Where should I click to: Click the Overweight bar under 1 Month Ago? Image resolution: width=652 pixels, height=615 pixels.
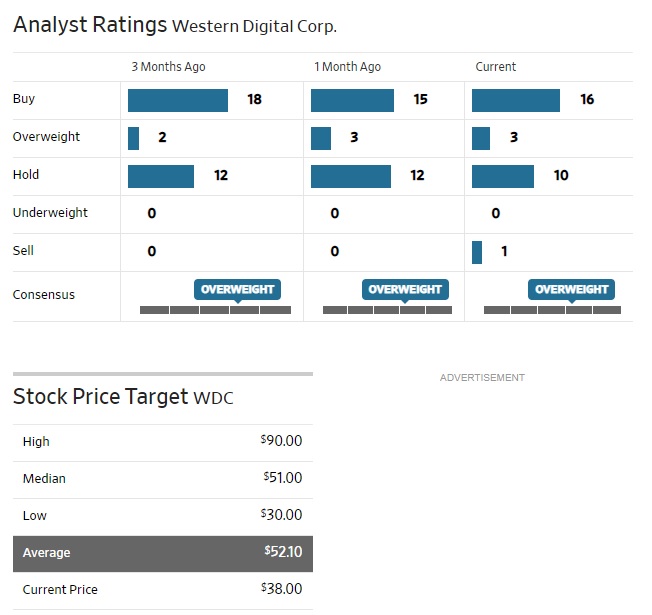click(x=321, y=138)
